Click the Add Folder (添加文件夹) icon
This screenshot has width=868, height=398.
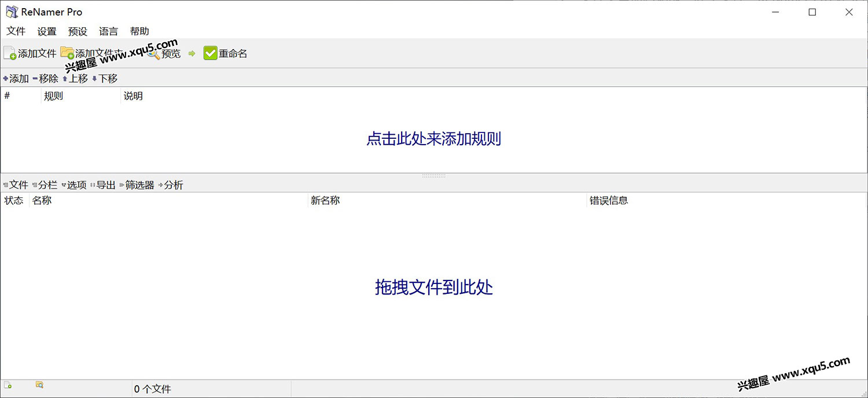67,53
